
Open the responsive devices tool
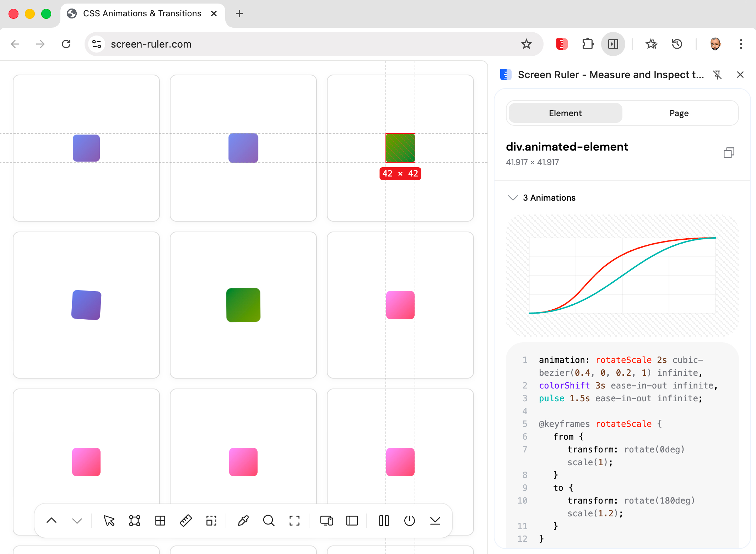[x=326, y=521]
